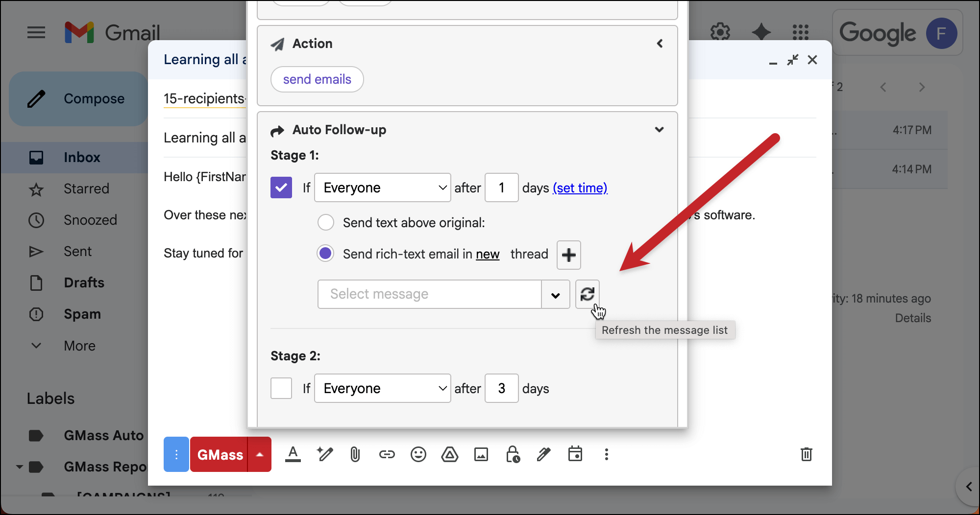
Task: Open text formatting options icon
Action: pos(293,454)
